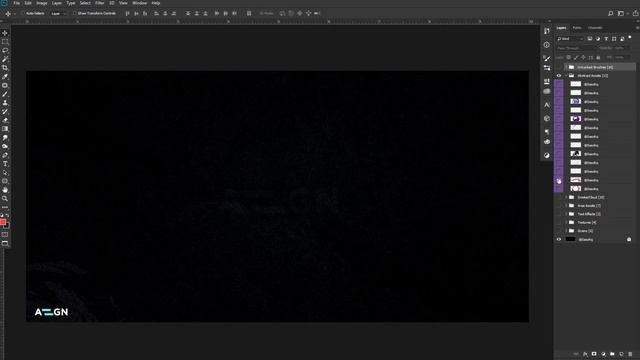Click the link layers icon
Image resolution: width=640 pixels, height=360 pixels.
(576, 354)
